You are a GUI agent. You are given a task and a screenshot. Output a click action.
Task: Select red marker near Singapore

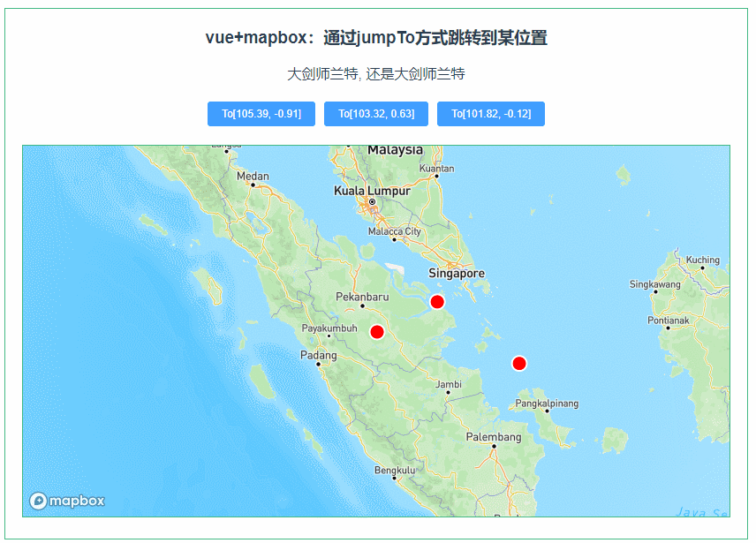(x=437, y=302)
